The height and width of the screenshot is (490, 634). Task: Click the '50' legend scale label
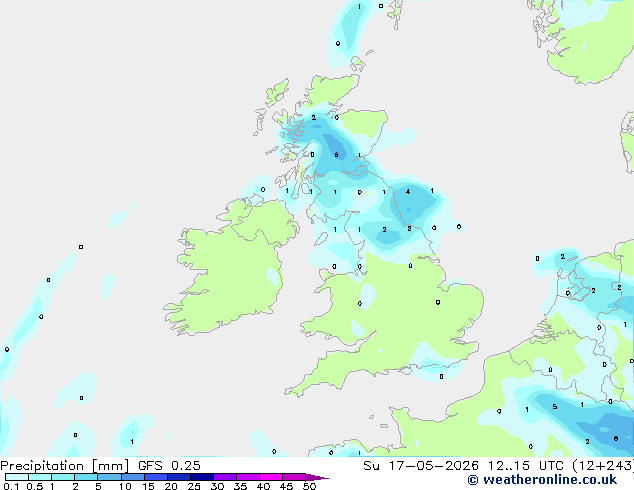point(309,486)
